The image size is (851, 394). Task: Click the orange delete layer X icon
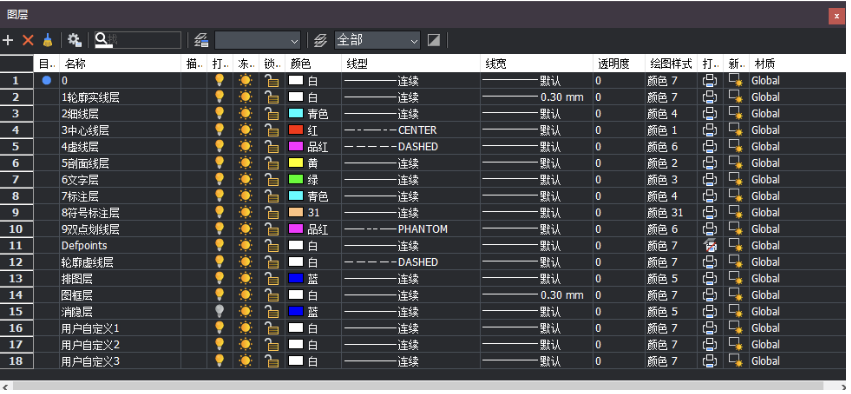pos(28,40)
